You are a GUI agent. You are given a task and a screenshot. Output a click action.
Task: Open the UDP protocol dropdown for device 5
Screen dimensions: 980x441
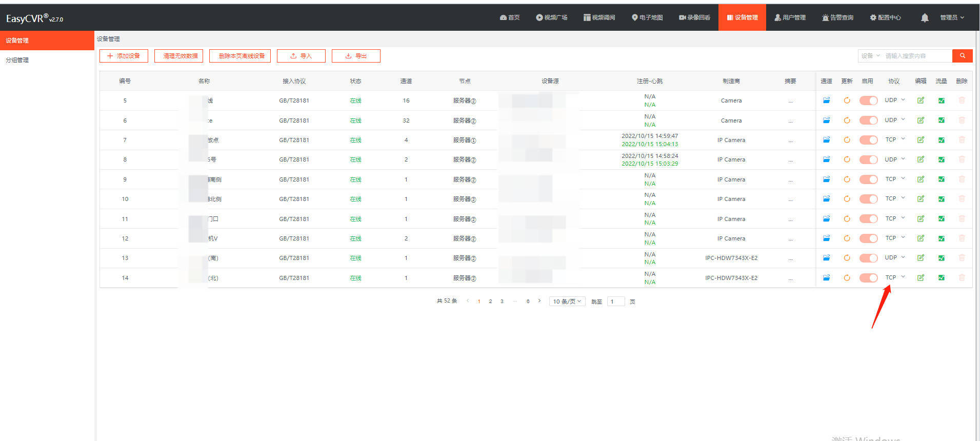point(895,100)
